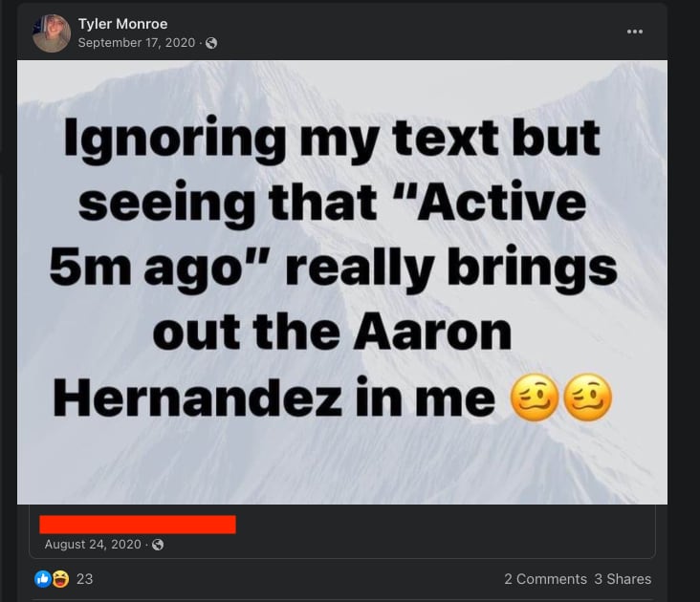The height and width of the screenshot is (602, 700).
Task: Open the August 24, 2020 original post date
Action: pos(93,545)
